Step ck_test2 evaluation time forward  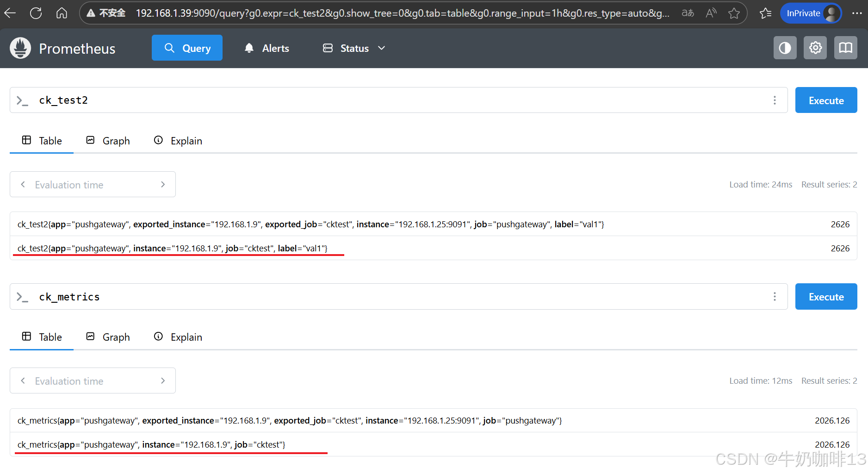[x=163, y=184]
